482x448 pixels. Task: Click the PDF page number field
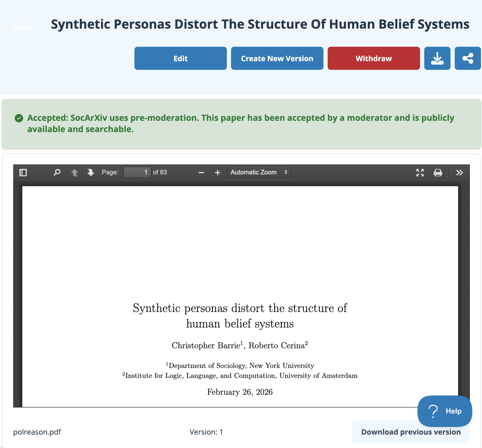[x=137, y=172]
